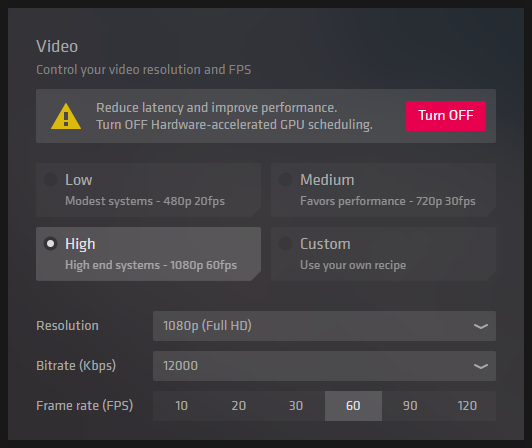Click the Turn OFF button
The width and height of the screenshot is (532, 448).
pos(446,116)
